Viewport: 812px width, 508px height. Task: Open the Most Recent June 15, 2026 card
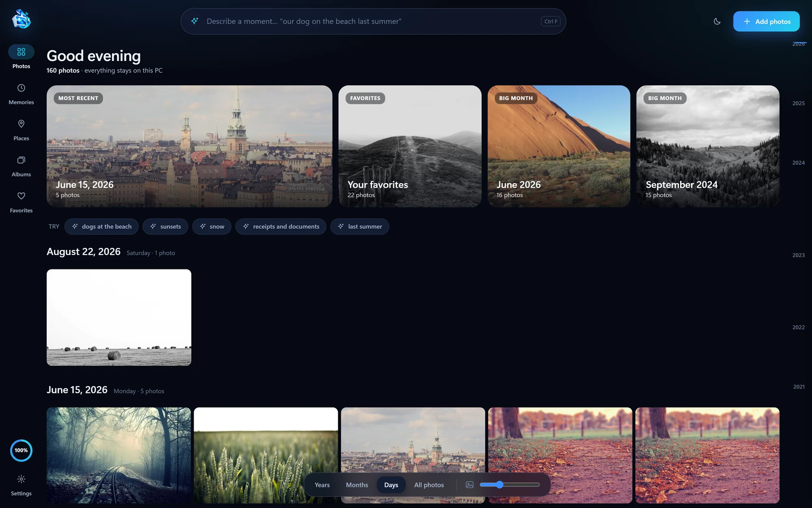[x=189, y=146]
